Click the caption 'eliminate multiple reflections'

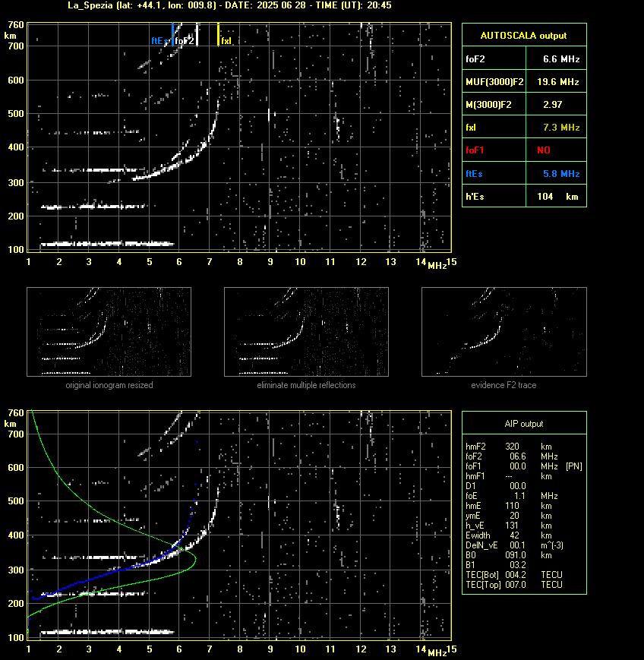[x=306, y=385]
